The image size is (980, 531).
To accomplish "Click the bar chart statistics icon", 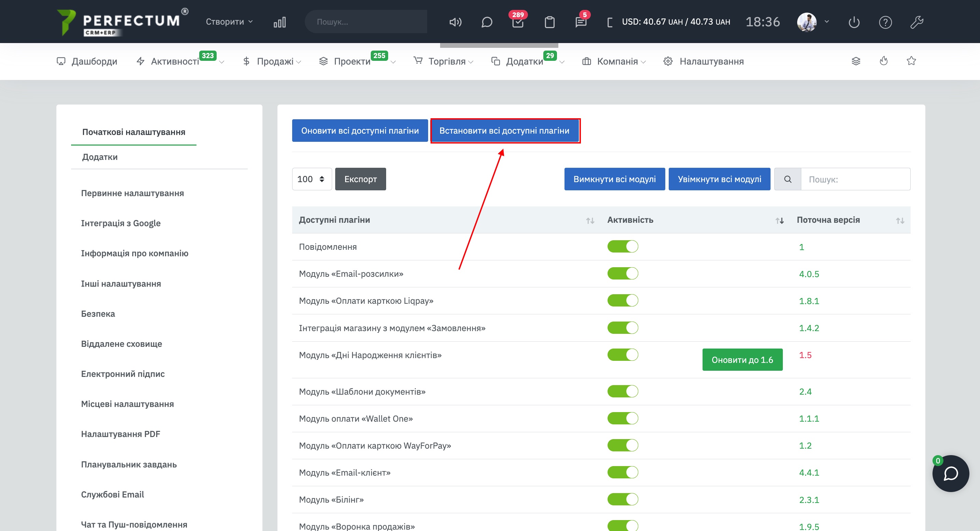I will (280, 22).
